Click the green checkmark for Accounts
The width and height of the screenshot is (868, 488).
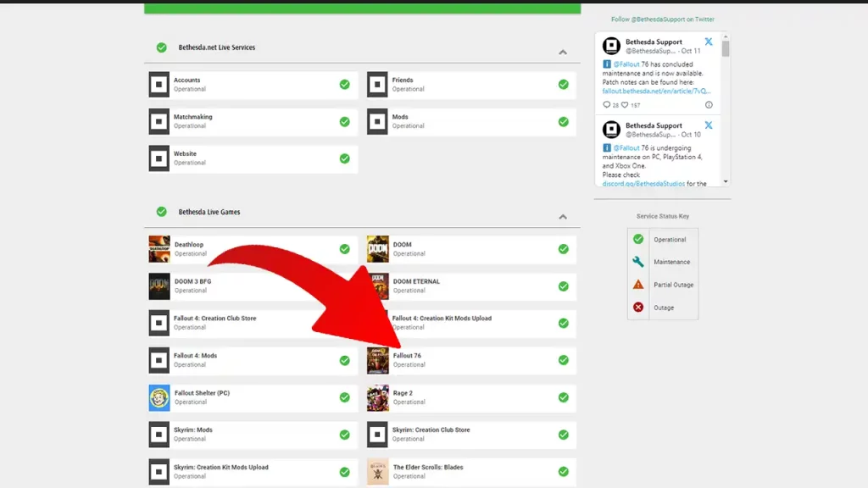click(344, 84)
